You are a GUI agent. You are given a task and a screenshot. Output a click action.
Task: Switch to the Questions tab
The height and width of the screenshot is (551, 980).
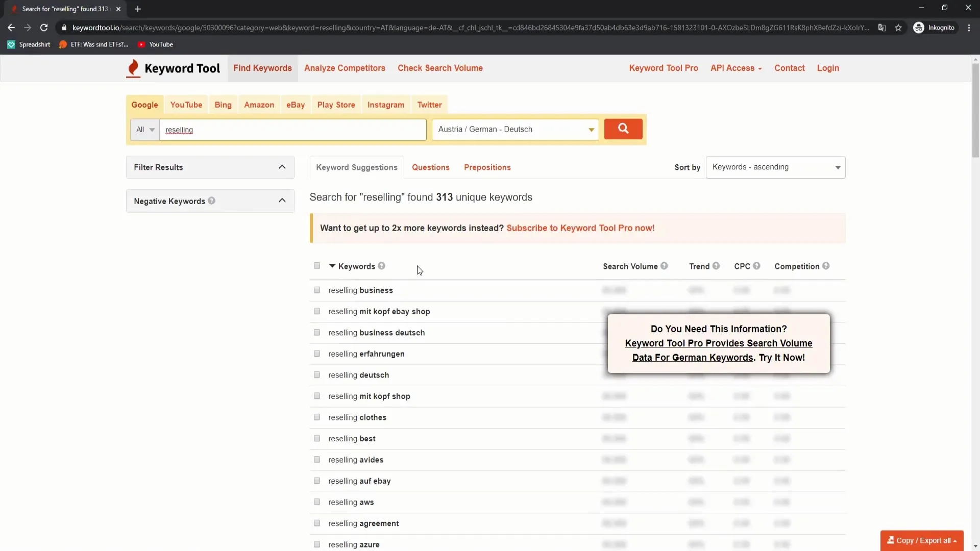click(x=431, y=167)
